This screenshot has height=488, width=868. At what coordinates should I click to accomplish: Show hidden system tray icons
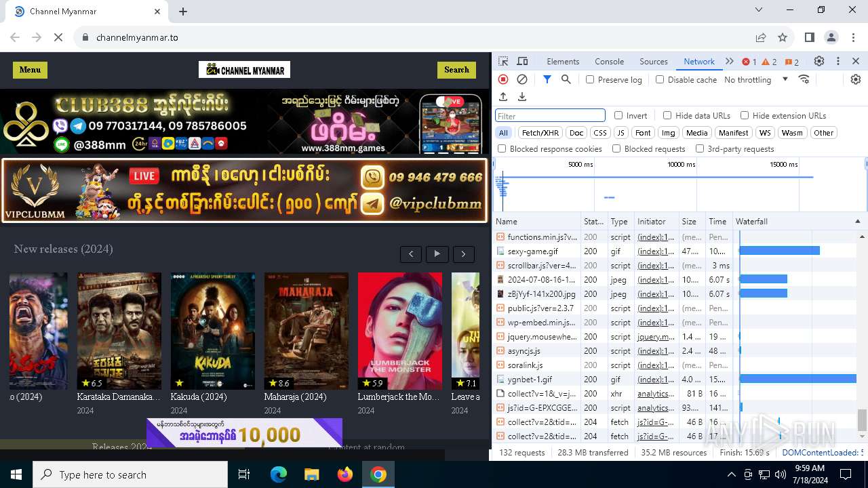click(731, 474)
